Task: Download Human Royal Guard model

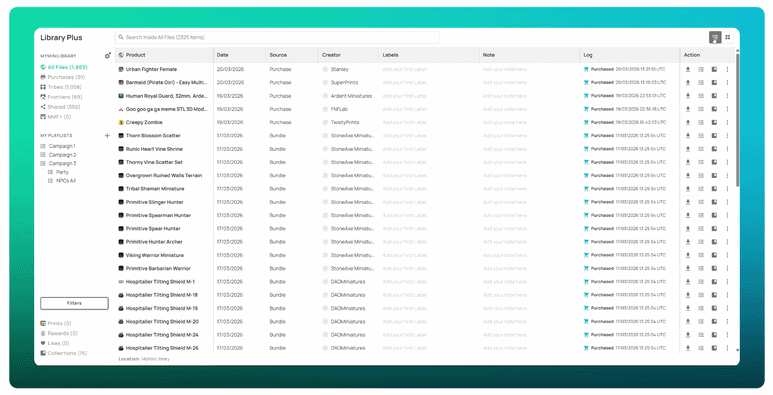Action: pyautogui.click(x=688, y=96)
